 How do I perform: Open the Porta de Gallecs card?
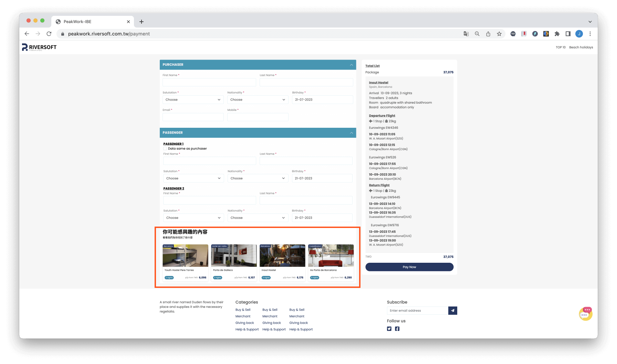pyautogui.click(x=234, y=263)
